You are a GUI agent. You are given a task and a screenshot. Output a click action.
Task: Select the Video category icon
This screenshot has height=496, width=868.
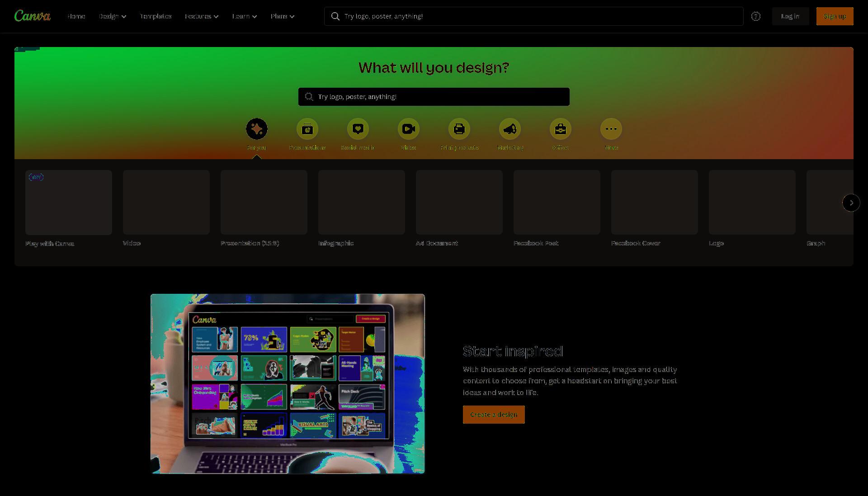point(409,129)
